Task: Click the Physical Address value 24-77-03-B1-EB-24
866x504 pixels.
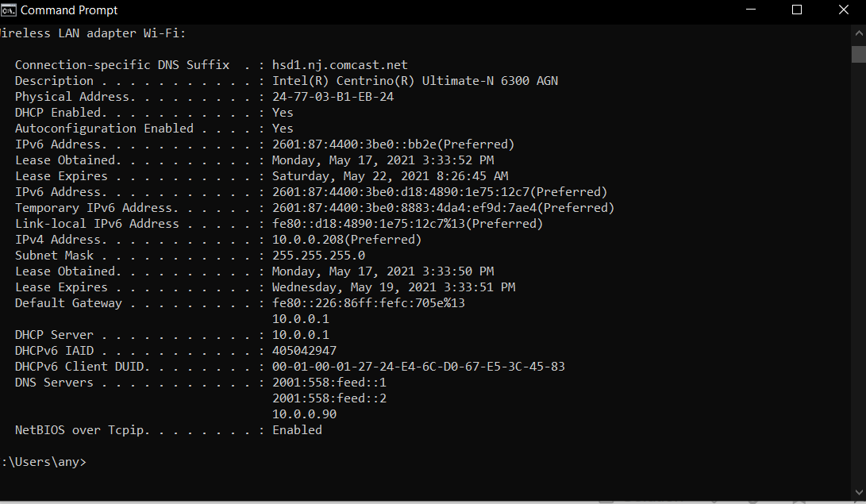Action: coord(333,97)
